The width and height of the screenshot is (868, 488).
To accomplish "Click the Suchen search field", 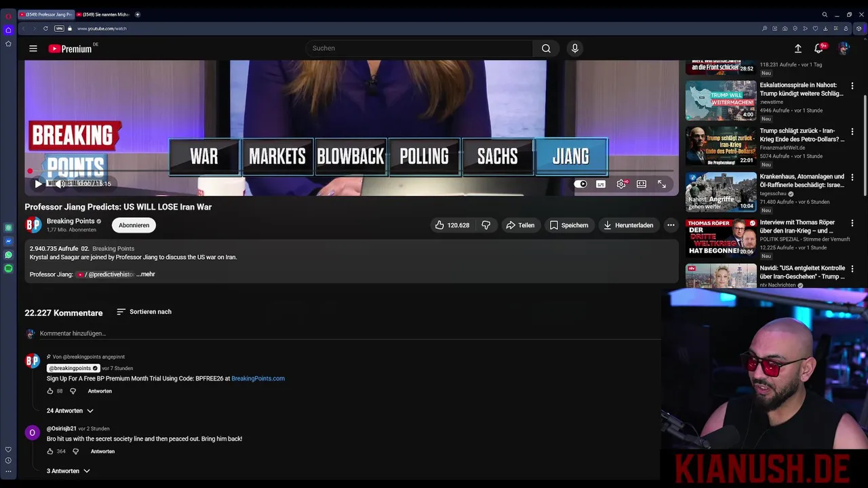I will [x=419, y=48].
